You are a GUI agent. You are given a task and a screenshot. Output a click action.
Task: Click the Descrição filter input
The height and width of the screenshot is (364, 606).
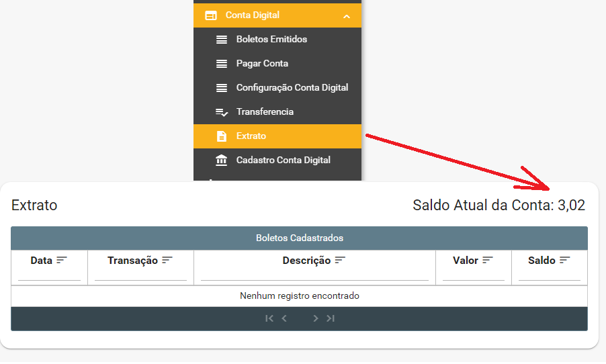point(314,274)
